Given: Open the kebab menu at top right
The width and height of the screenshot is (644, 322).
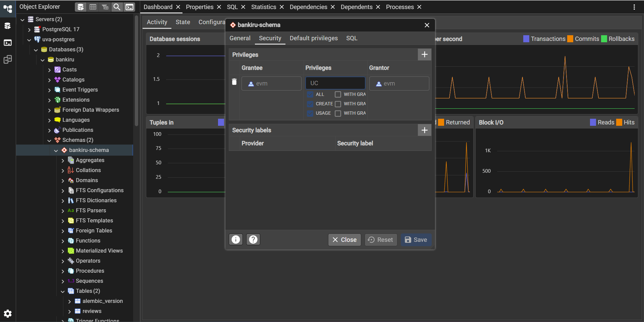Looking at the screenshot, I should click(x=634, y=7).
